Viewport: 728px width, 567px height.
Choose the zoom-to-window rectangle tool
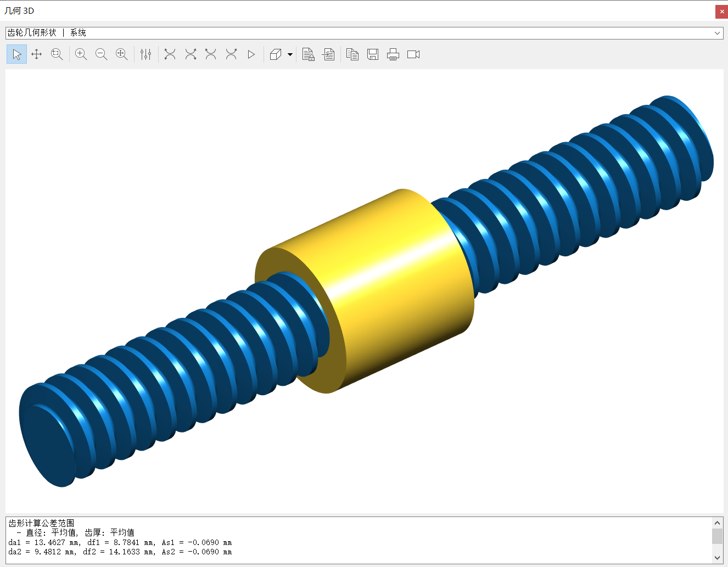57,54
